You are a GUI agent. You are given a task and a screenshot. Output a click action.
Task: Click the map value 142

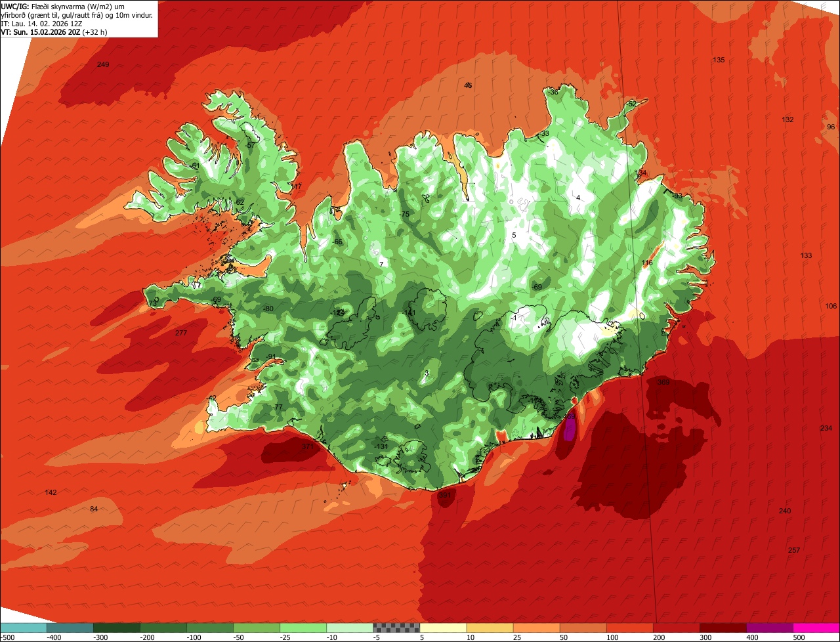pos(51,492)
